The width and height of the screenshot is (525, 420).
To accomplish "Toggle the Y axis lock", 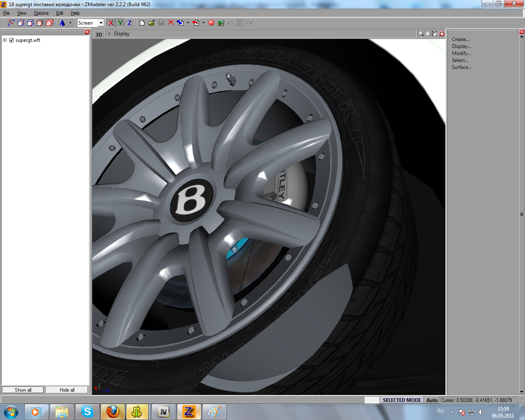I will tap(120, 23).
